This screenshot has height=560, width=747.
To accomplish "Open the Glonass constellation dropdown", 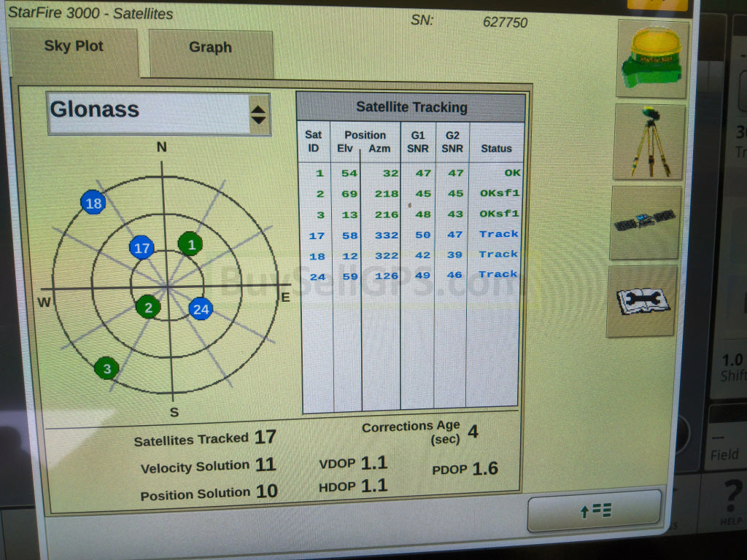I will (159, 114).
